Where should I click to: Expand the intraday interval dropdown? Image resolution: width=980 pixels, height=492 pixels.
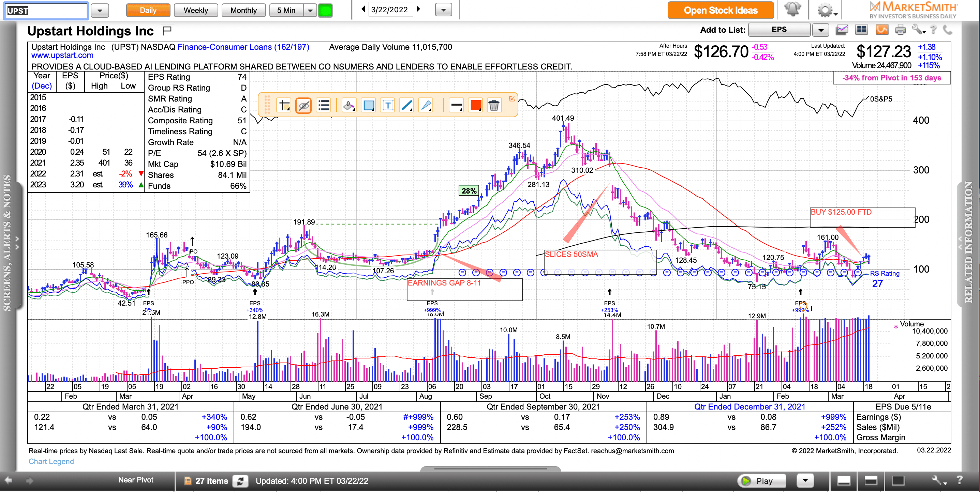click(310, 10)
